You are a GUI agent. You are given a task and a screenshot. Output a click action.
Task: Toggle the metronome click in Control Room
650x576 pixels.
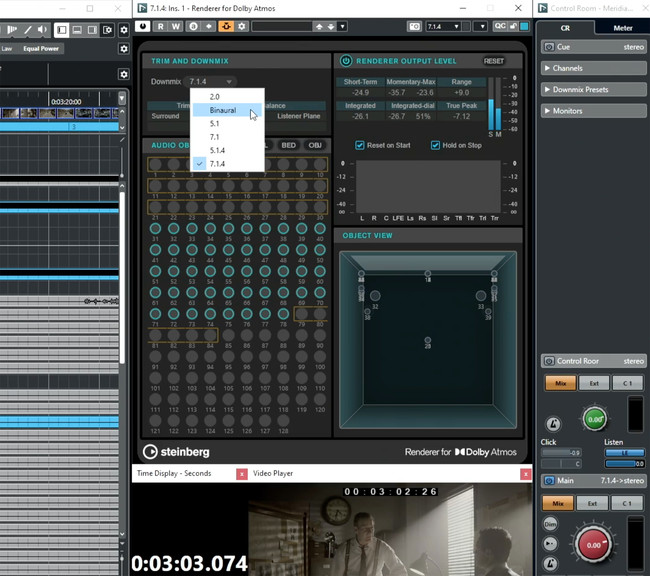coord(554,425)
